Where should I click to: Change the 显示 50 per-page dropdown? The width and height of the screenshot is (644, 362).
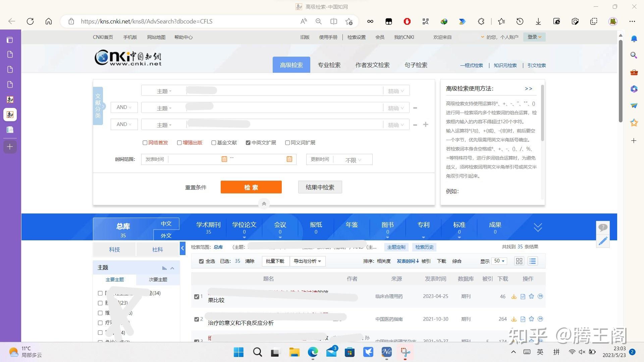click(499, 261)
